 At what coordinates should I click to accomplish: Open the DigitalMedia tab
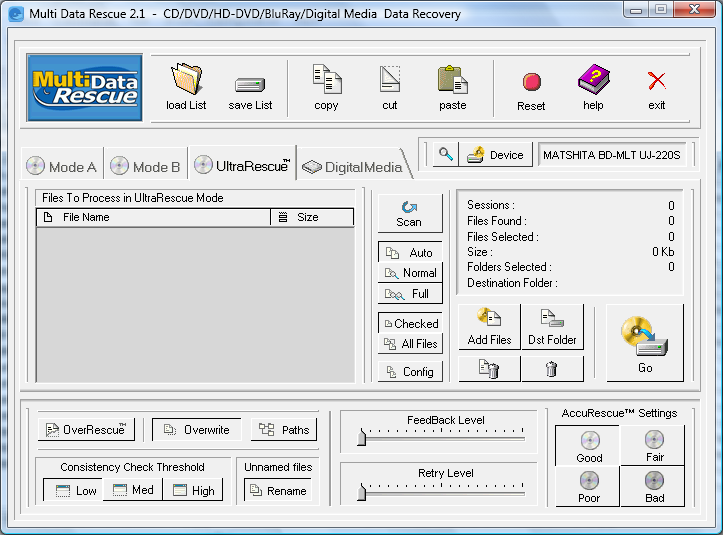tap(353, 166)
